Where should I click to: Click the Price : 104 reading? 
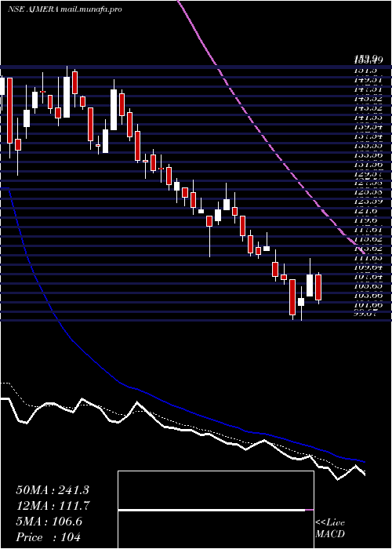tap(49, 537)
